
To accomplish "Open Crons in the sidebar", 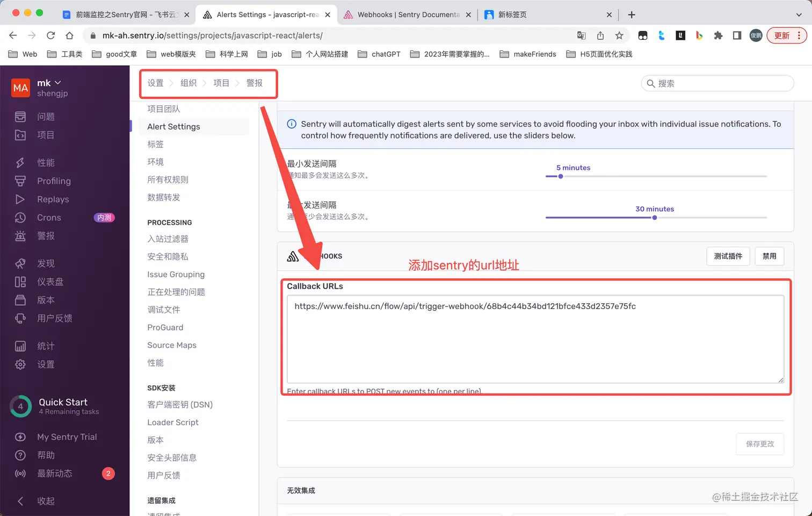I will (x=49, y=218).
